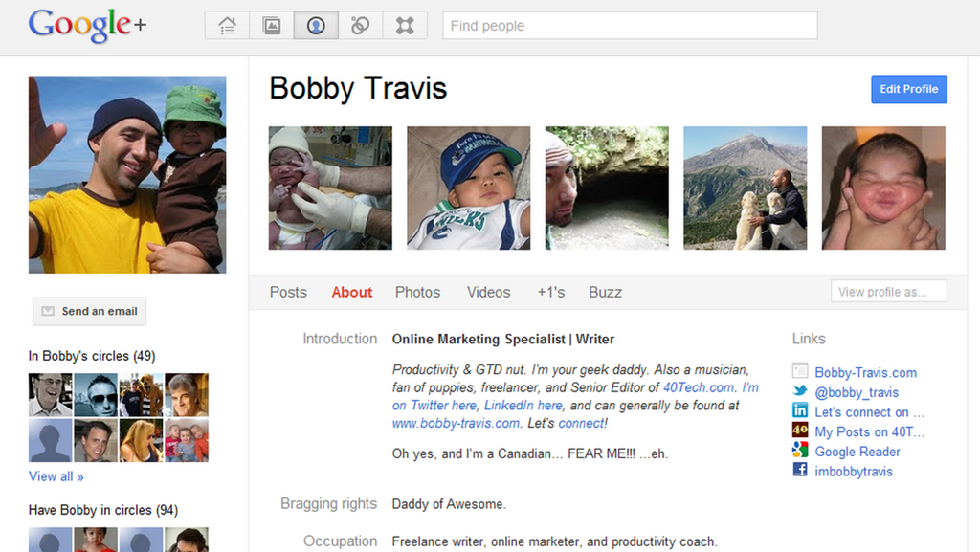Open the Buzz tab

(x=605, y=292)
